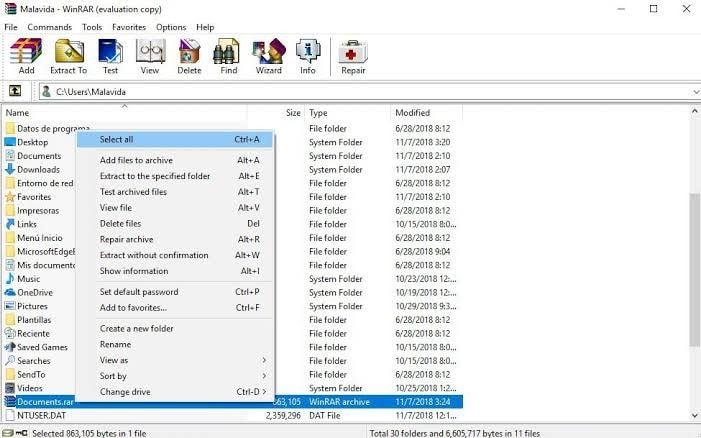Click the scrollbar up arrow
701x438 pixels.
tap(694, 111)
